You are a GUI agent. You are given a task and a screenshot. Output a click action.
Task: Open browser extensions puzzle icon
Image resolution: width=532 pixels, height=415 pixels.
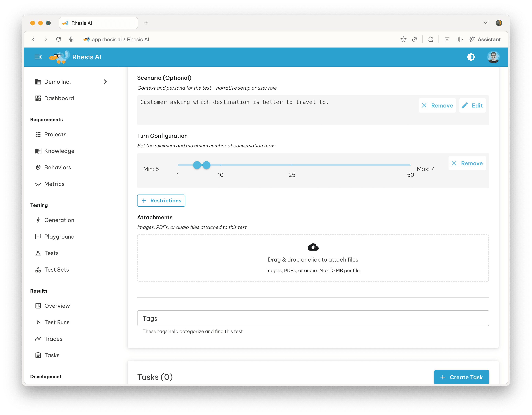click(430, 39)
